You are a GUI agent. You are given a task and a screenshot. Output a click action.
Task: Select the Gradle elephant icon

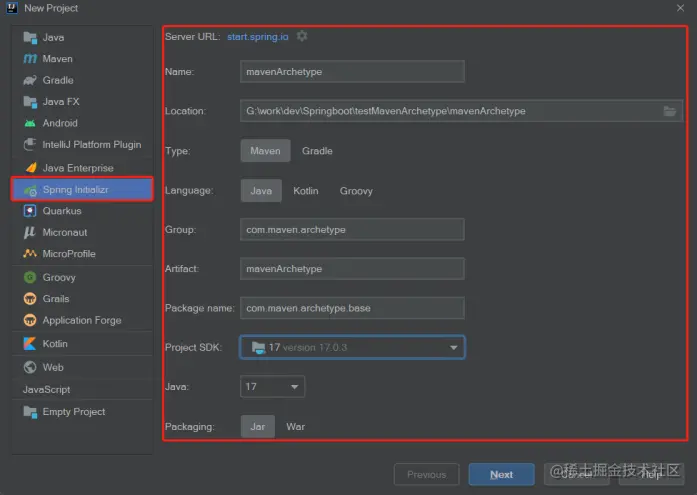30,80
